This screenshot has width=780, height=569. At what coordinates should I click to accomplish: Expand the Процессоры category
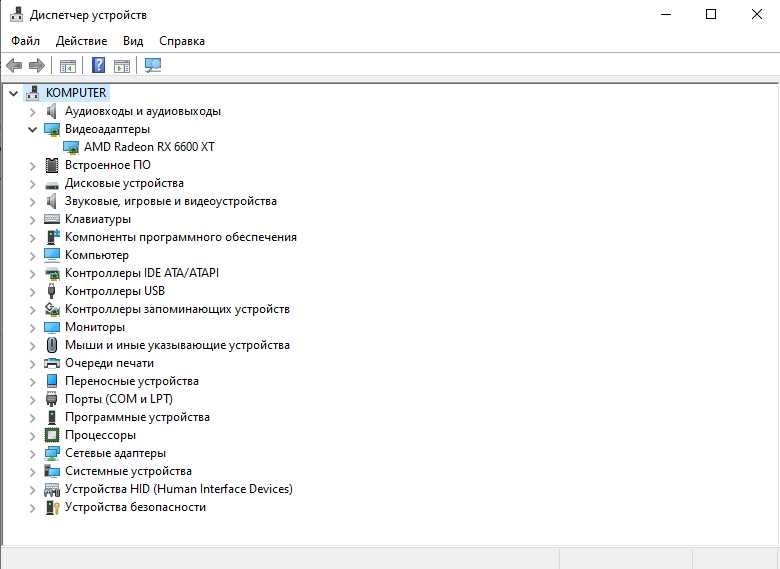pos(33,436)
